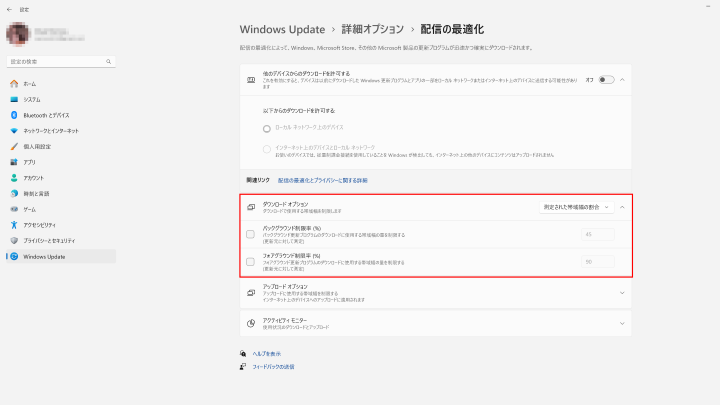Click the アカウント person icon
720x405 pixels.
pos(14,178)
